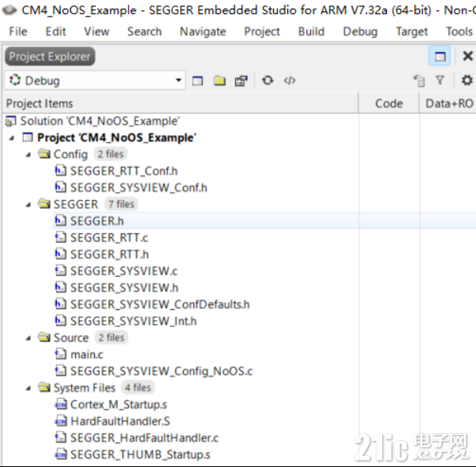476x467 pixels.
Task: Click the filter funnel icon
Action: click(440, 81)
